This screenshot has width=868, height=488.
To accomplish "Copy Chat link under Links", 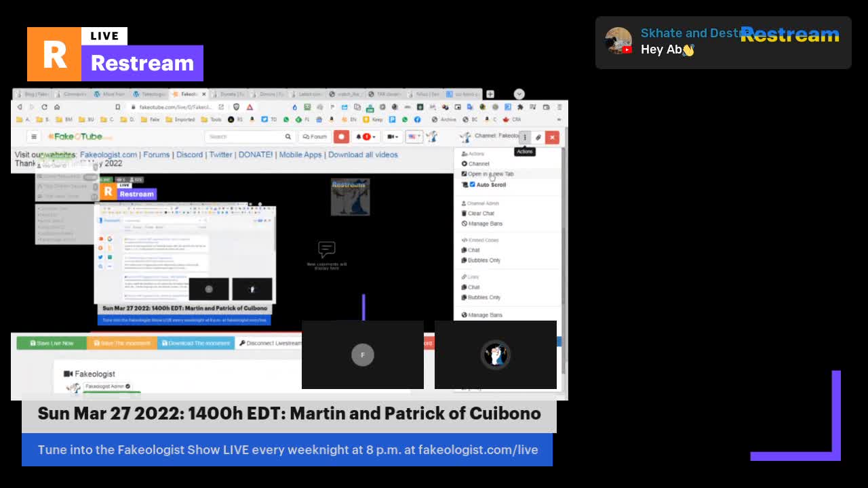I will pos(471,287).
